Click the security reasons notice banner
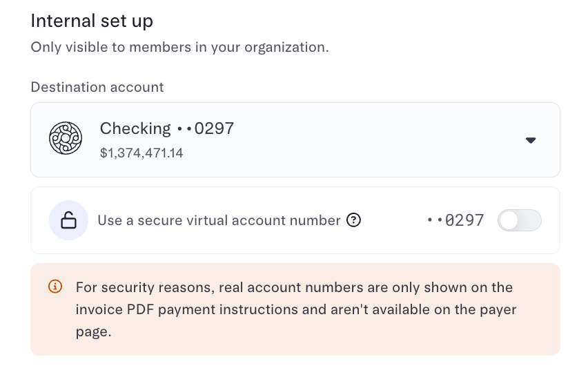The height and width of the screenshot is (377, 588). pos(295,309)
